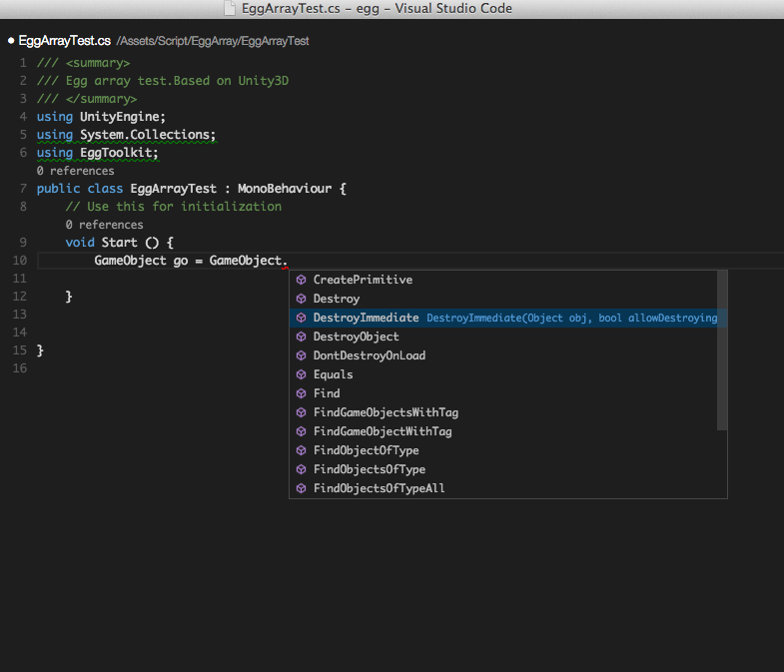Screen dimensions: 784x672
Task: Click the method icon beside FindObjectsOfType
Action: click(301, 469)
